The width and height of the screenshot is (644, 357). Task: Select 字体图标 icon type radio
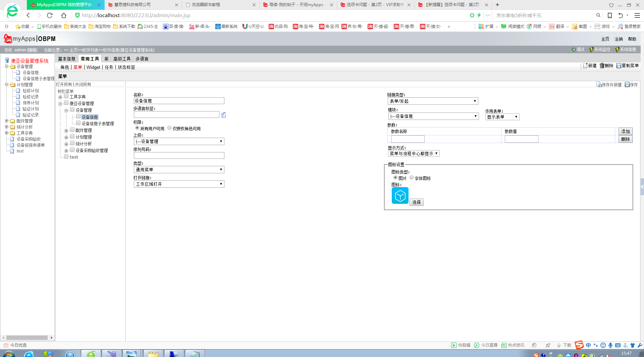(412, 178)
